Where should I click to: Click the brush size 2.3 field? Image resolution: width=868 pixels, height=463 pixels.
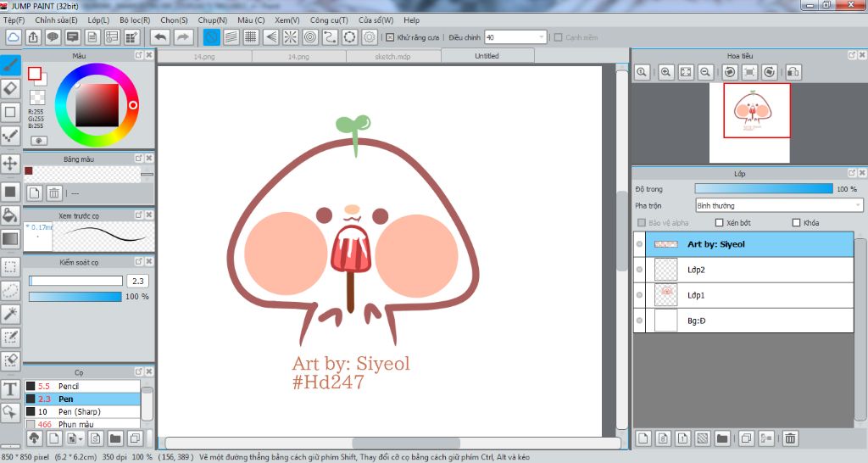(x=138, y=281)
